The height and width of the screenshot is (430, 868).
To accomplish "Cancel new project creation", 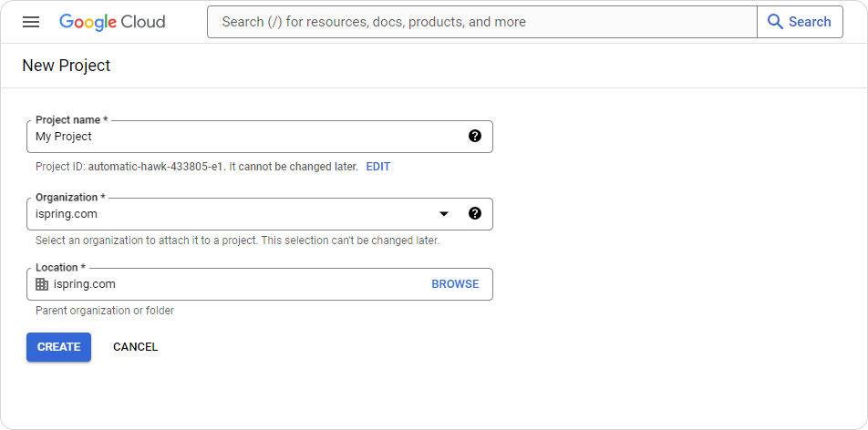I will 136,347.
